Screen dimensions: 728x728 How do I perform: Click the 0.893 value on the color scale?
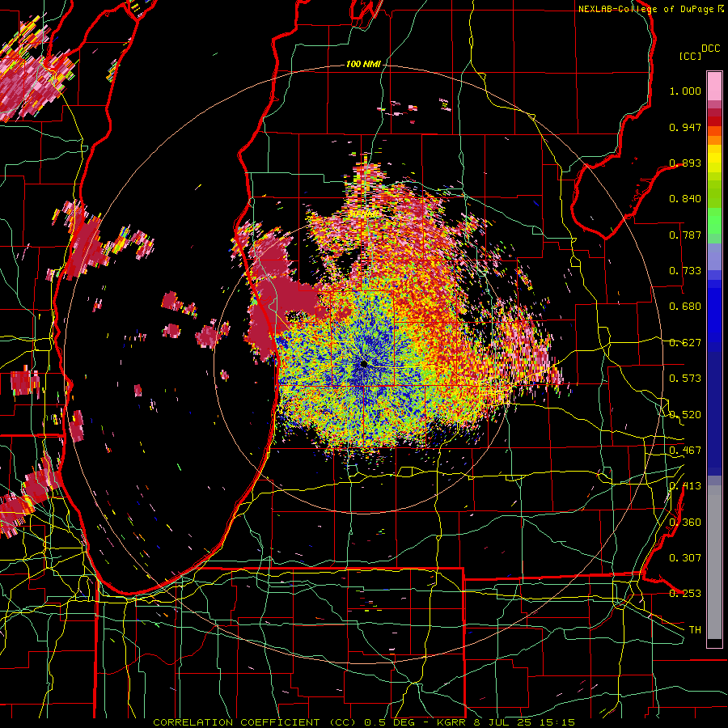[x=685, y=163]
